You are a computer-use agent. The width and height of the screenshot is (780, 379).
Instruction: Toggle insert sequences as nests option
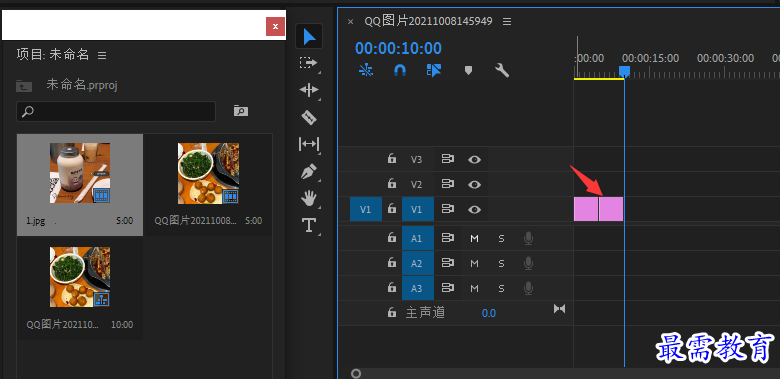[366, 71]
